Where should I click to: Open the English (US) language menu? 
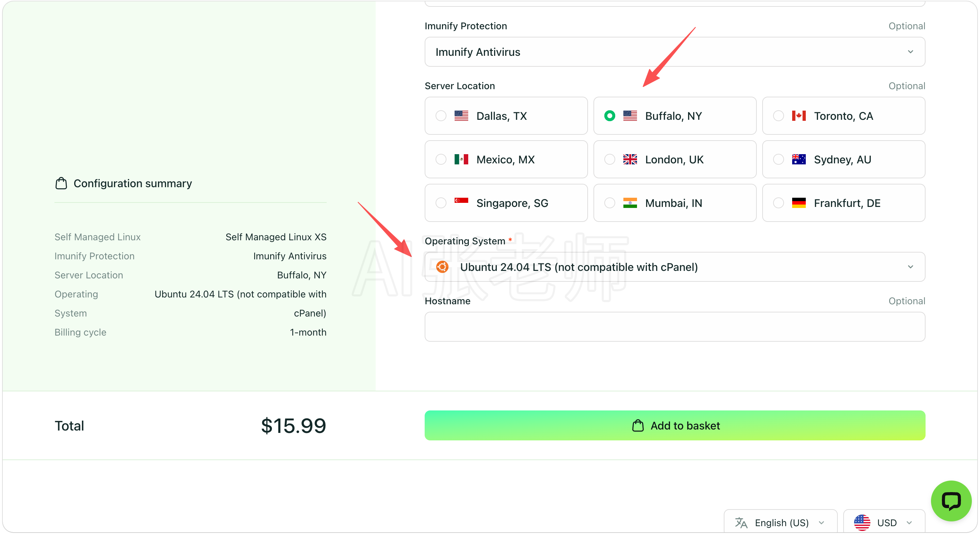coord(780,522)
